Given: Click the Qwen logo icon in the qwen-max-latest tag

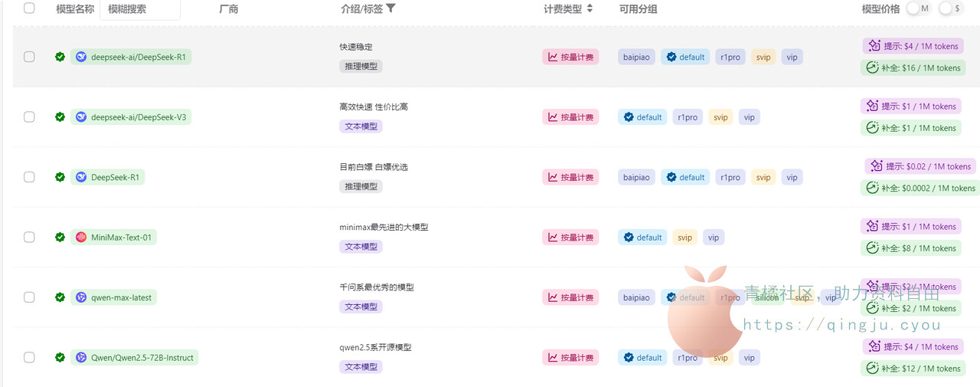Looking at the screenshot, I should click(x=81, y=297).
